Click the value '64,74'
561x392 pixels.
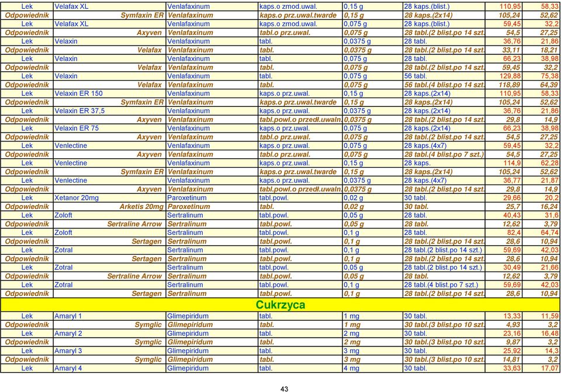[x=549, y=233]
